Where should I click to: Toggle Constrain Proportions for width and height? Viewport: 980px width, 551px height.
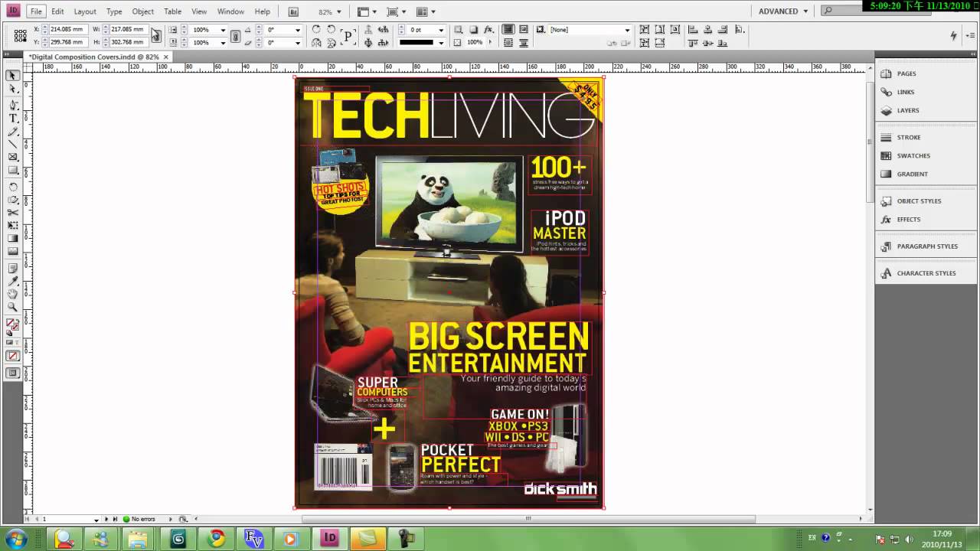click(156, 35)
